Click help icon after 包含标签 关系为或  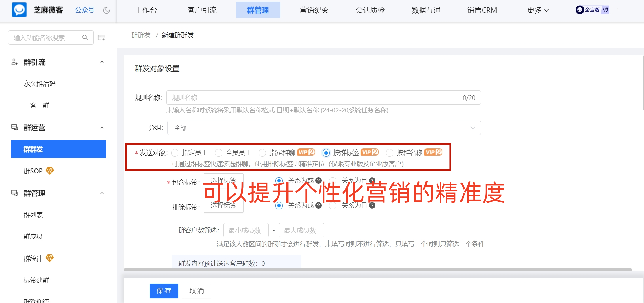[318, 181]
